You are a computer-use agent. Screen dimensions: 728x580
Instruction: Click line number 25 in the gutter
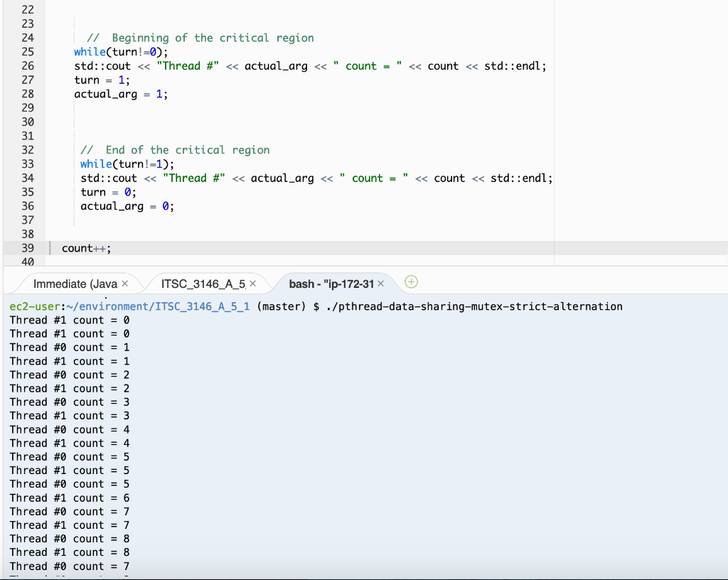pos(26,52)
